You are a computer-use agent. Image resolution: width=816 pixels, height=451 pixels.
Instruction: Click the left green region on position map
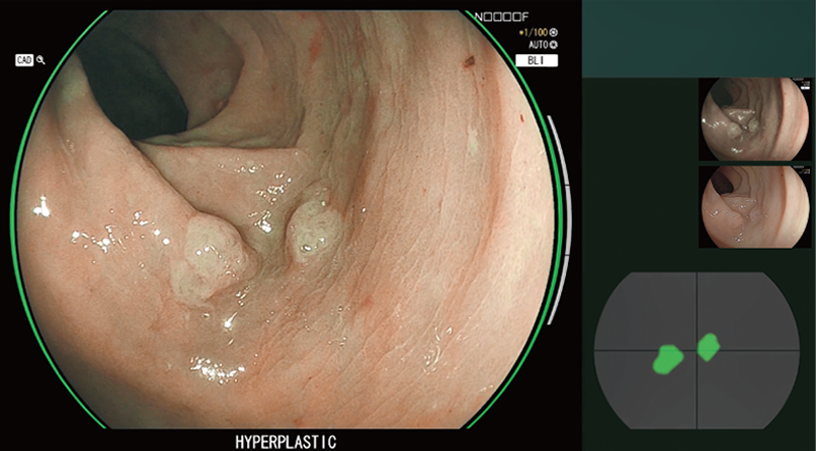coord(667,358)
